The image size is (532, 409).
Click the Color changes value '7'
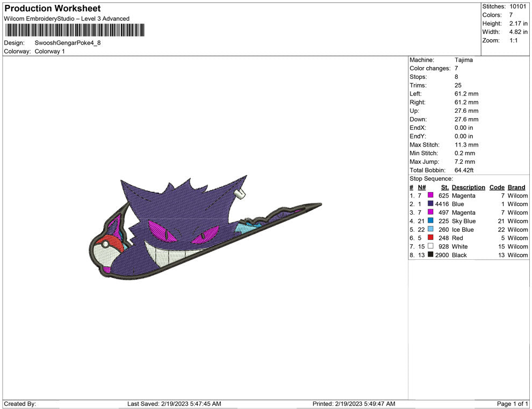tap(456, 69)
